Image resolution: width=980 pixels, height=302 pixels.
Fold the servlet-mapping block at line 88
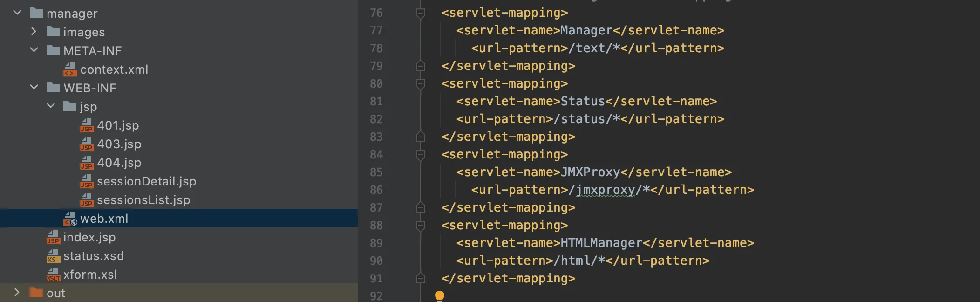420,226
